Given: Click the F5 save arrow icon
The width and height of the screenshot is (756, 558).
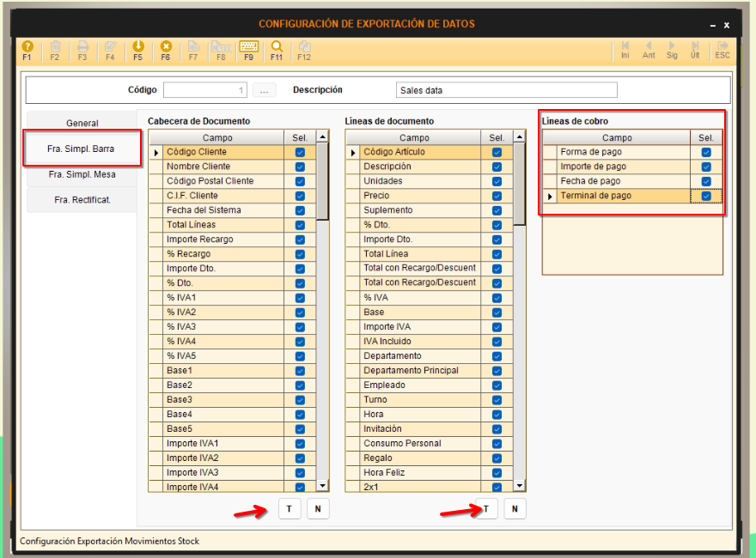Looking at the screenshot, I should (137, 46).
